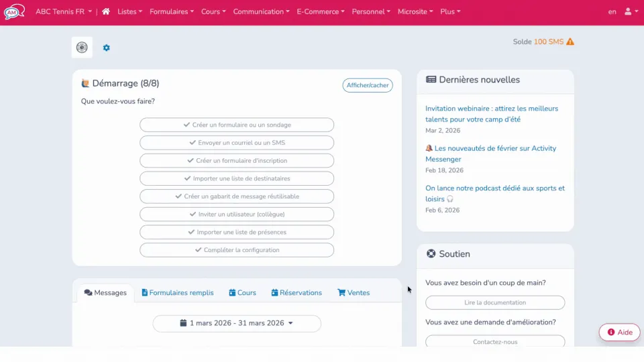Click Importer une liste de présences
This screenshot has width=644, height=362.
[237, 232]
